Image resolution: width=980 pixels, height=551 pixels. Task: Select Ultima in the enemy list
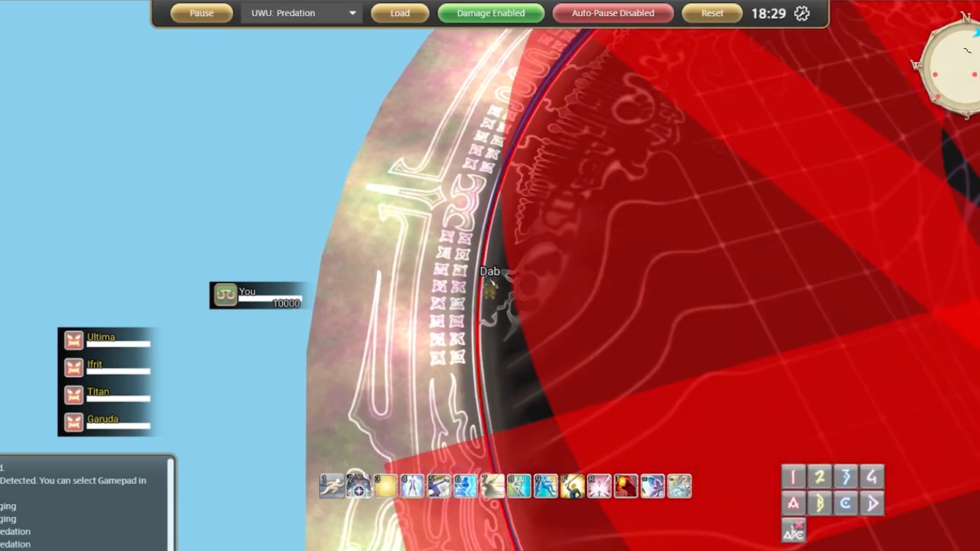(107, 340)
